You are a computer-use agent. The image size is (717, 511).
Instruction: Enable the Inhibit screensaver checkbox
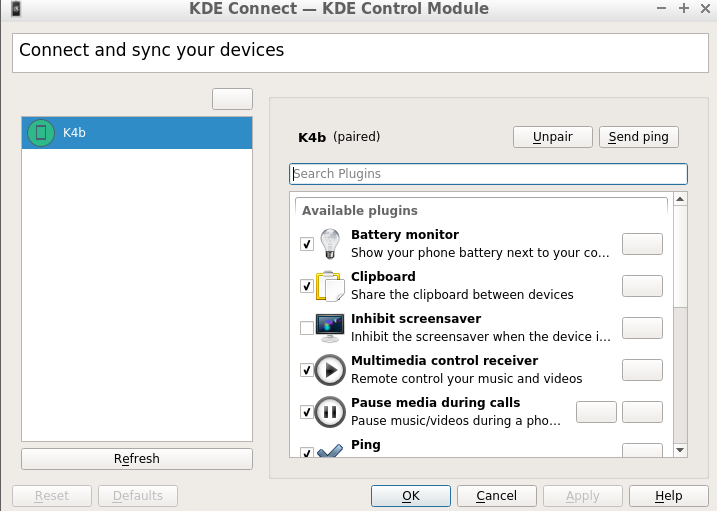coord(307,328)
